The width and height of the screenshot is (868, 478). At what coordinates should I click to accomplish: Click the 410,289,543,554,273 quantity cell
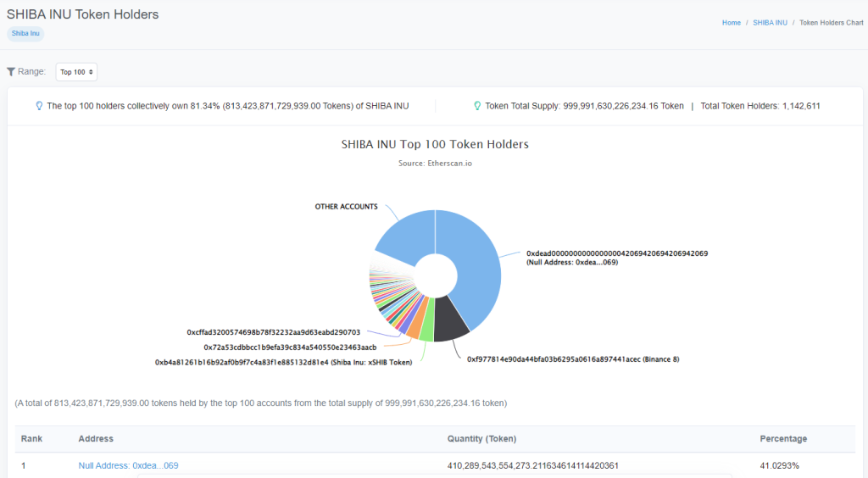pos(532,466)
